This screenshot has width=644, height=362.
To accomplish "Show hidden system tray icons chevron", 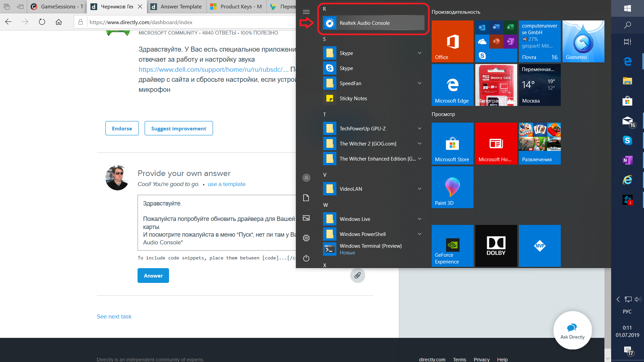I will (618, 299).
